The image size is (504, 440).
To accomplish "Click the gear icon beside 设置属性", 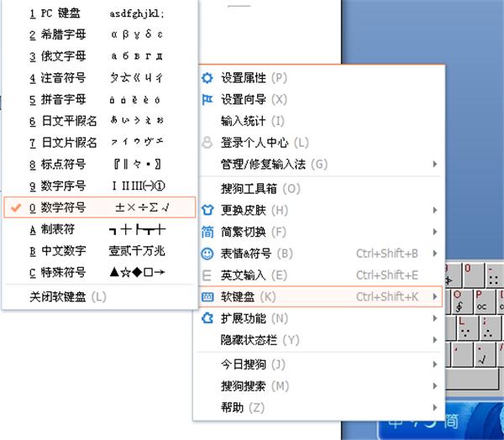I will click(207, 78).
